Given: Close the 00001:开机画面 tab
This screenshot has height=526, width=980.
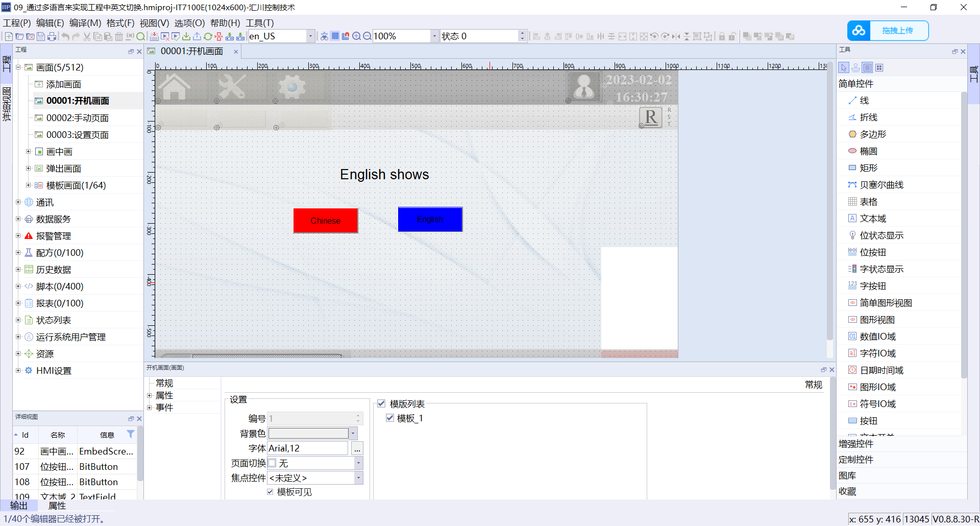Looking at the screenshot, I should (x=236, y=52).
